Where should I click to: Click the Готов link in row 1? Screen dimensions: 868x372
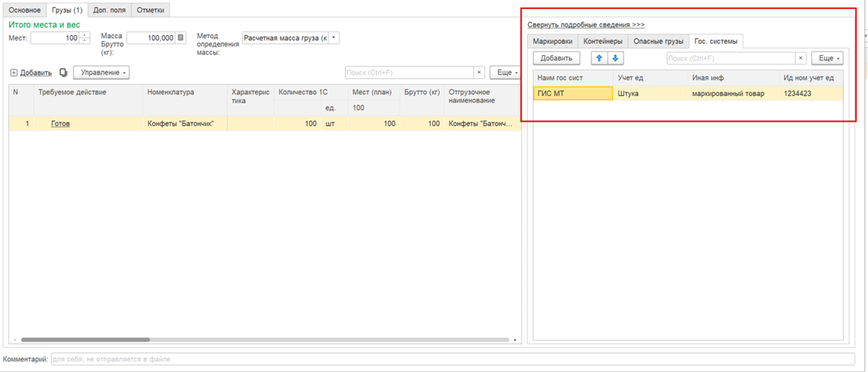[60, 124]
